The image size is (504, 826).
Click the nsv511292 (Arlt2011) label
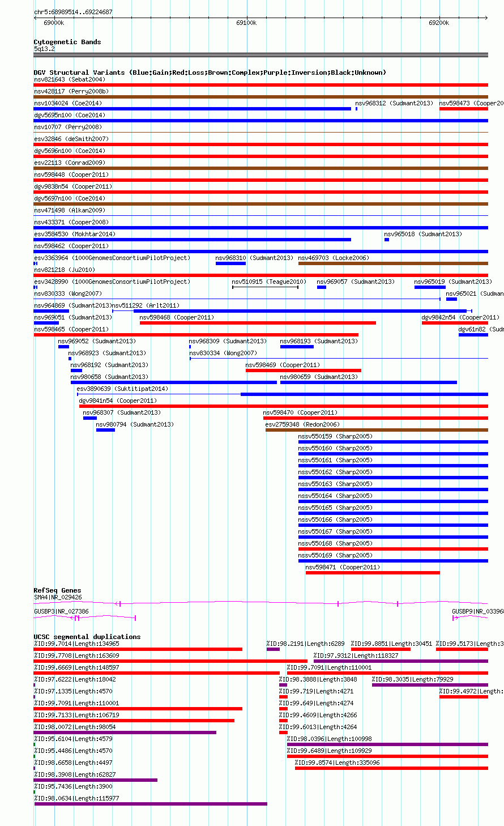click(x=146, y=305)
